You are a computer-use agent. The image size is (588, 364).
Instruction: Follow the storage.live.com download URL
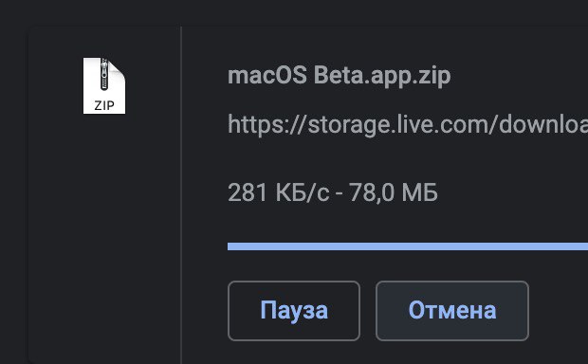coord(408,124)
